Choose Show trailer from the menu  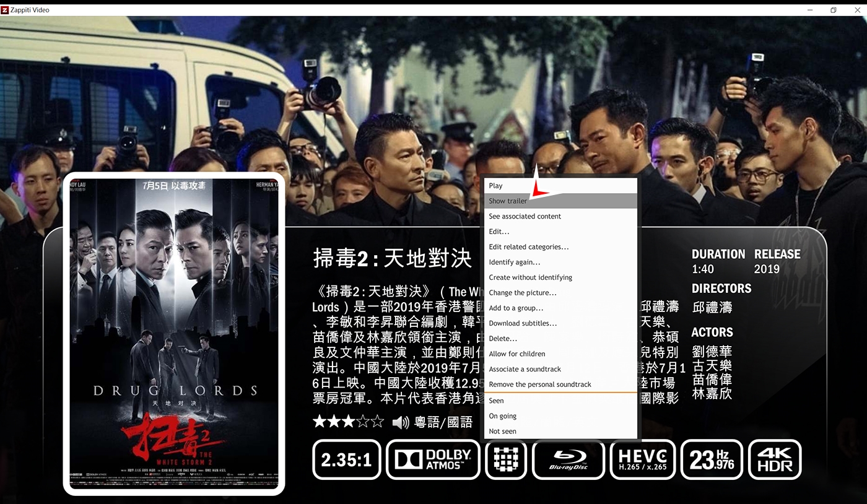(x=508, y=201)
